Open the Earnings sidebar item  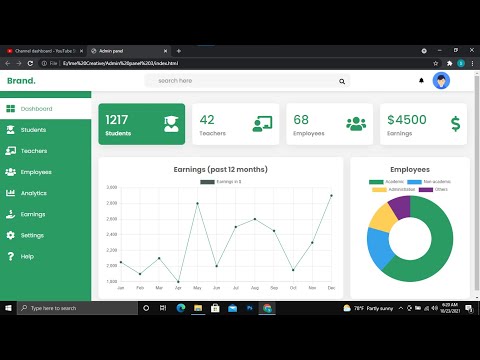(45, 214)
